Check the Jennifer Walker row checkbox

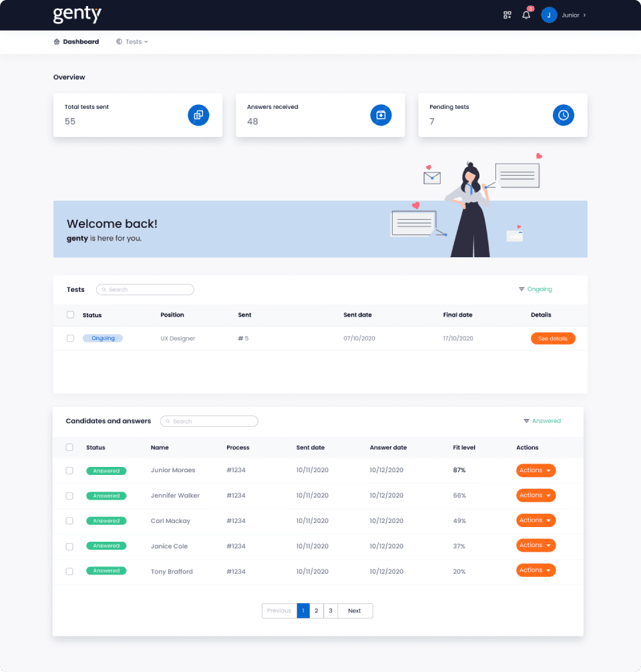[69, 496]
